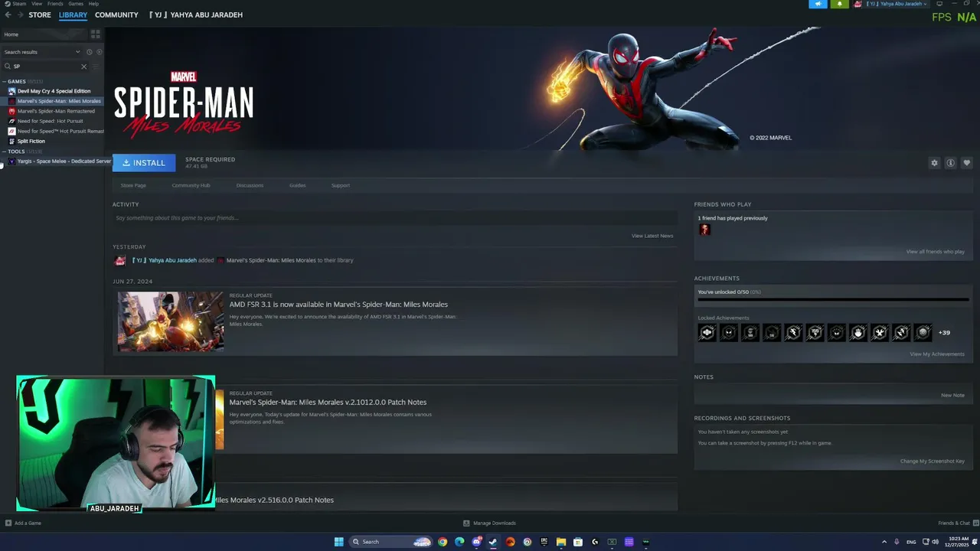Screen dimensions: 980x551
Task: Click Change My Screenshot Key
Action: 933,461
